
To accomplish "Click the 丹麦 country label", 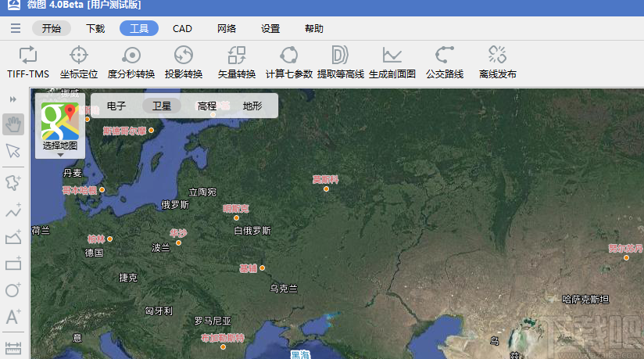I will 72,173.
